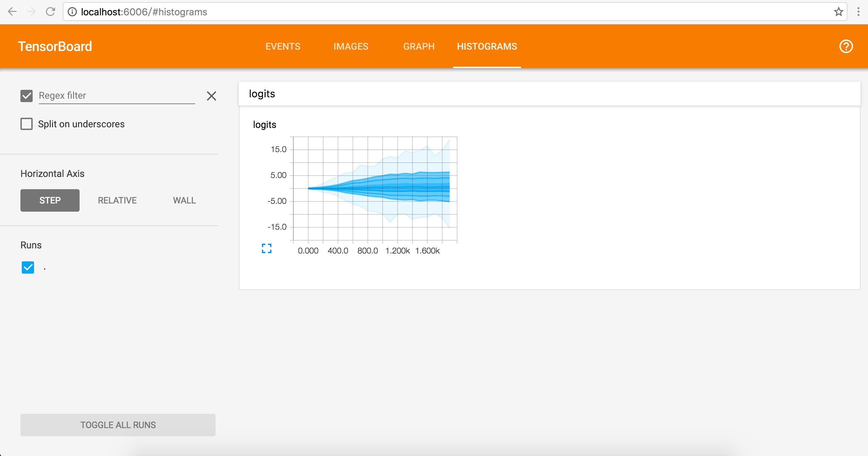The width and height of the screenshot is (868, 456).
Task: Select Wall for horizontal axis
Action: pos(184,200)
